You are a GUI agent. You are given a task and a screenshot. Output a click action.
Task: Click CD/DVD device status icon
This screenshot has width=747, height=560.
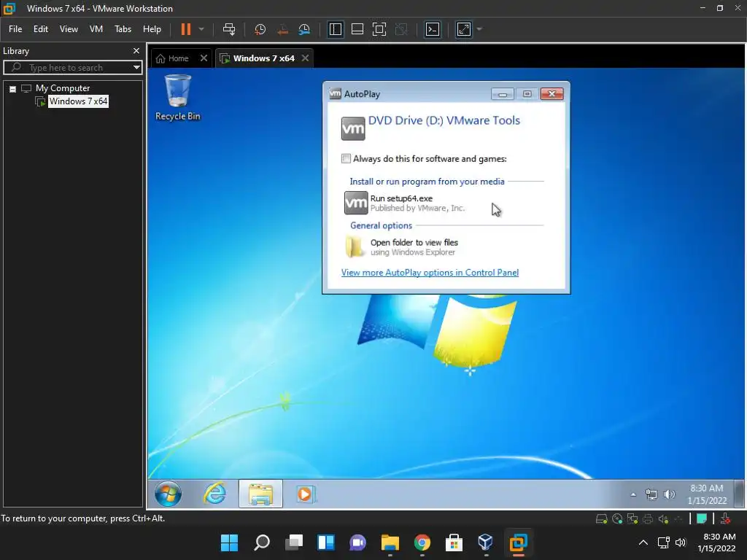click(x=617, y=518)
